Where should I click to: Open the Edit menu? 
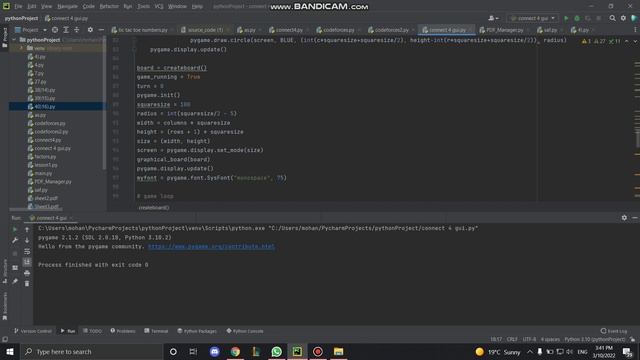point(32,7)
